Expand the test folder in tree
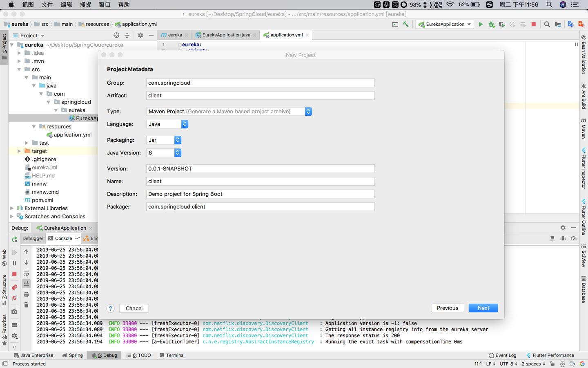Image resolution: width=588 pixels, height=368 pixels. click(27, 143)
